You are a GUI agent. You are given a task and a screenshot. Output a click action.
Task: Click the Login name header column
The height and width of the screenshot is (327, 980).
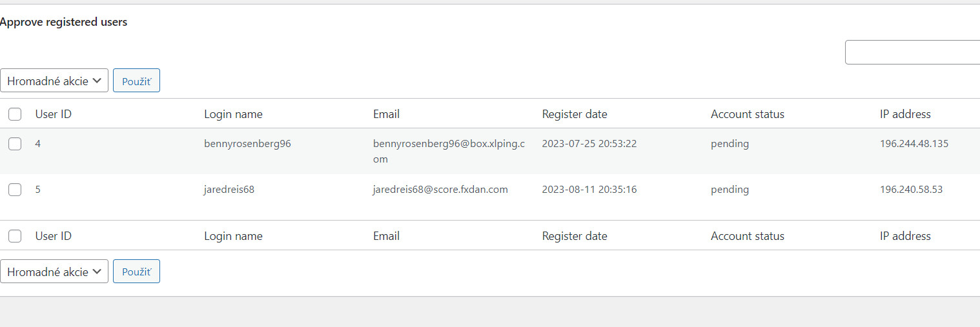233,114
